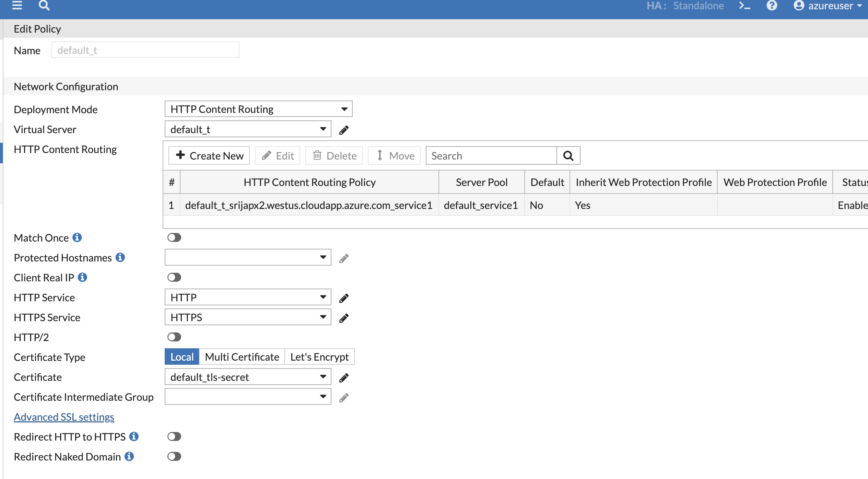The width and height of the screenshot is (868, 479).
Task: Toggle Redirect Naked Domain switch
Action: point(174,456)
